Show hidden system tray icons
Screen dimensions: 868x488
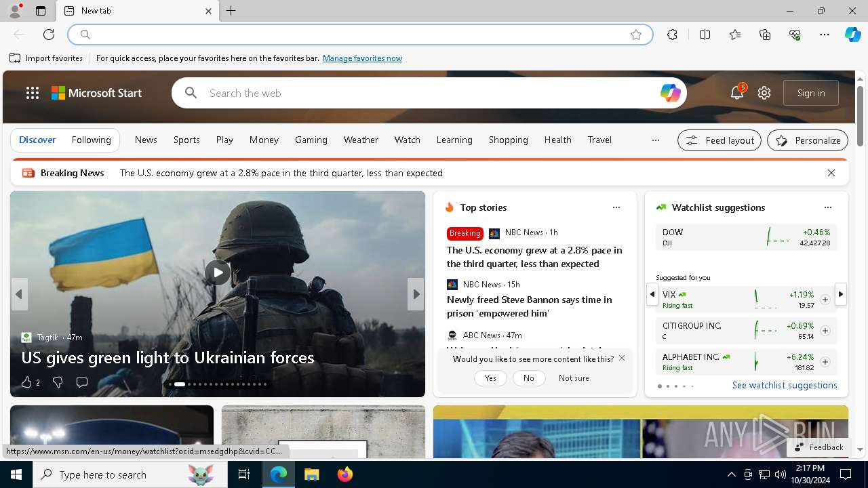click(731, 474)
